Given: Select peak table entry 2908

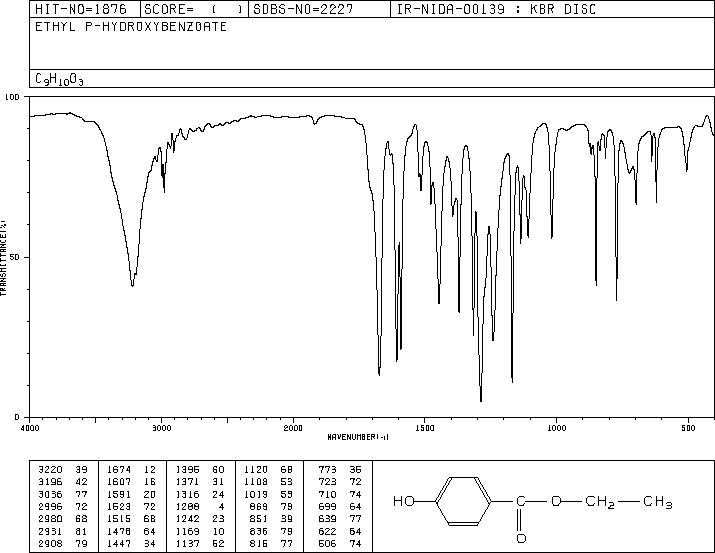Looking at the screenshot, I should click(x=50, y=543).
